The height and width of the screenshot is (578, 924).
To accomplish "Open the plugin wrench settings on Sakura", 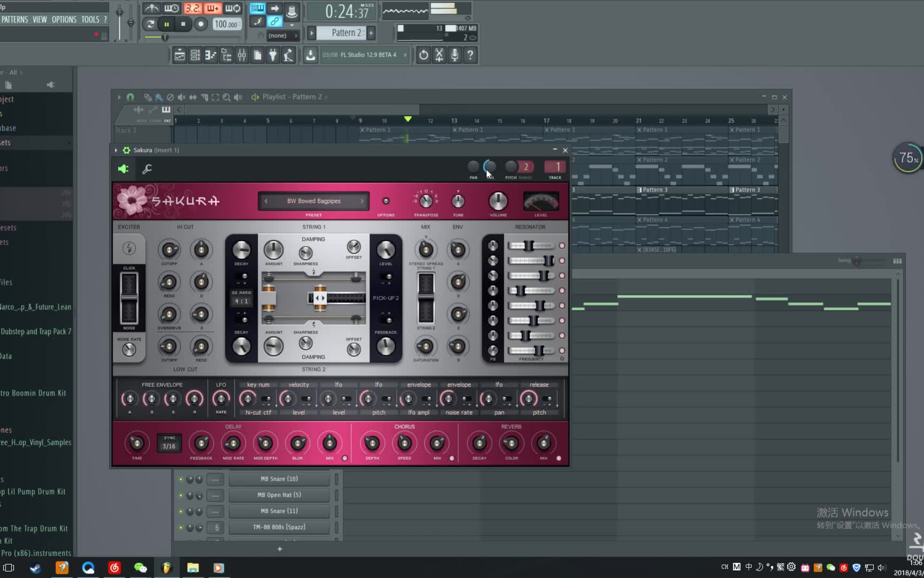I will point(148,169).
